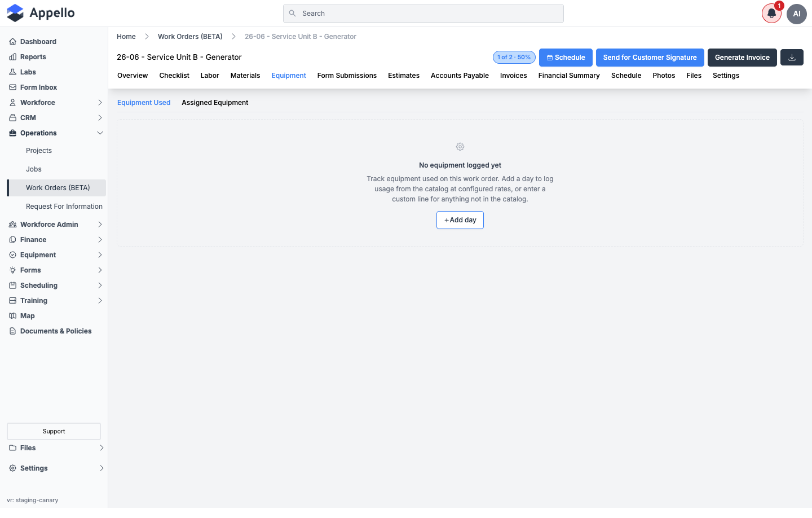This screenshot has width=812, height=518.
Task: Switch to the Overview tab
Action: tap(133, 76)
